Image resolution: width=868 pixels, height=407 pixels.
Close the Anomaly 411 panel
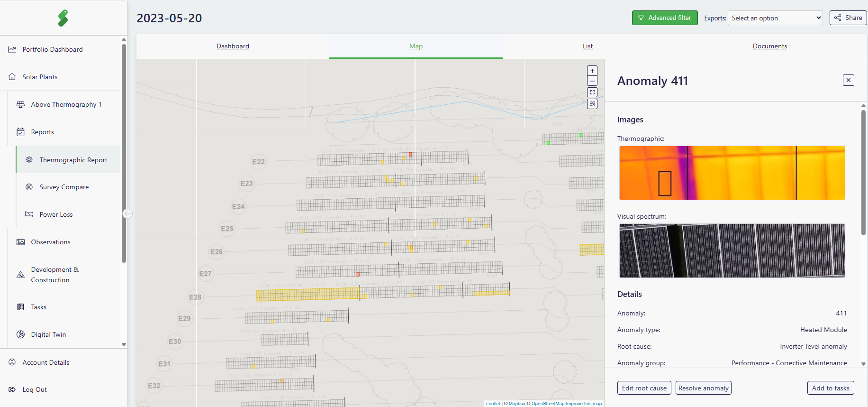pyautogui.click(x=848, y=80)
